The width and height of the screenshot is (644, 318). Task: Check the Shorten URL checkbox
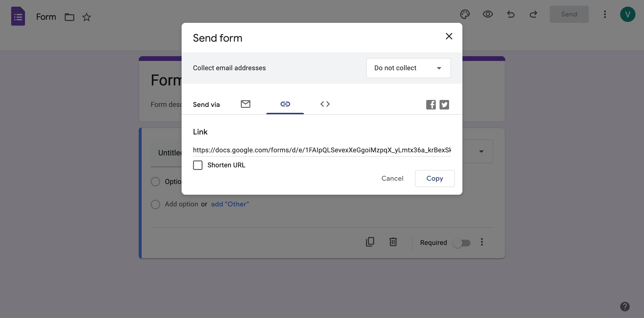pyautogui.click(x=198, y=165)
